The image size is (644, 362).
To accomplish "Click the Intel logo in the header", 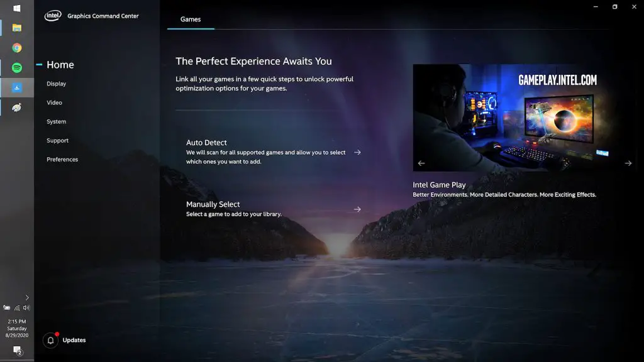I will [53, 16].
